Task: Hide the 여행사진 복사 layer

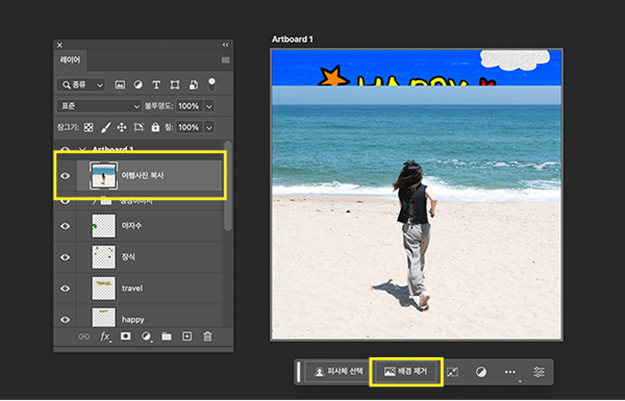Action: click(x=66, y=175)
